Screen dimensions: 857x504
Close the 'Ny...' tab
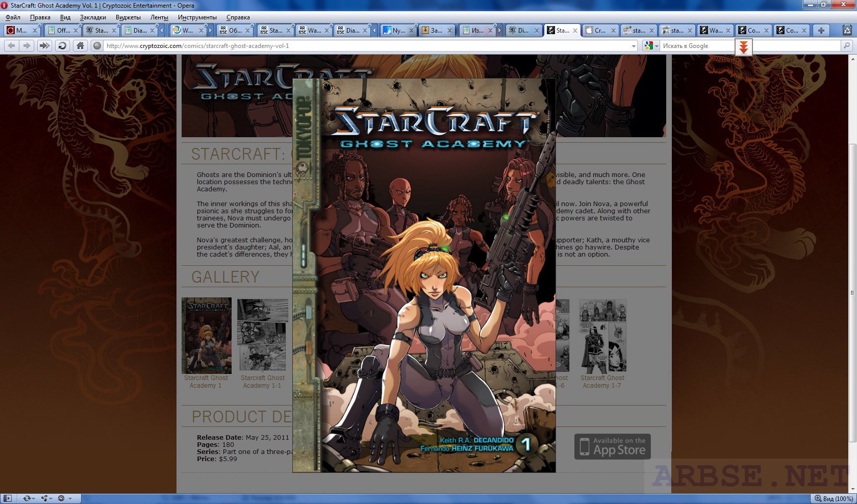410,31
